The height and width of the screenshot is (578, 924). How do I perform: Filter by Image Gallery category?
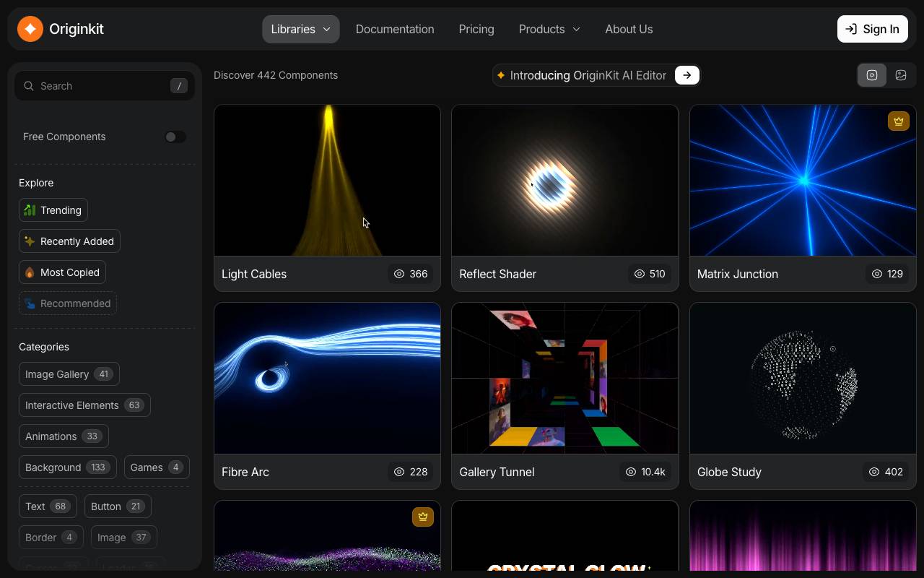[x=69, y=374]
